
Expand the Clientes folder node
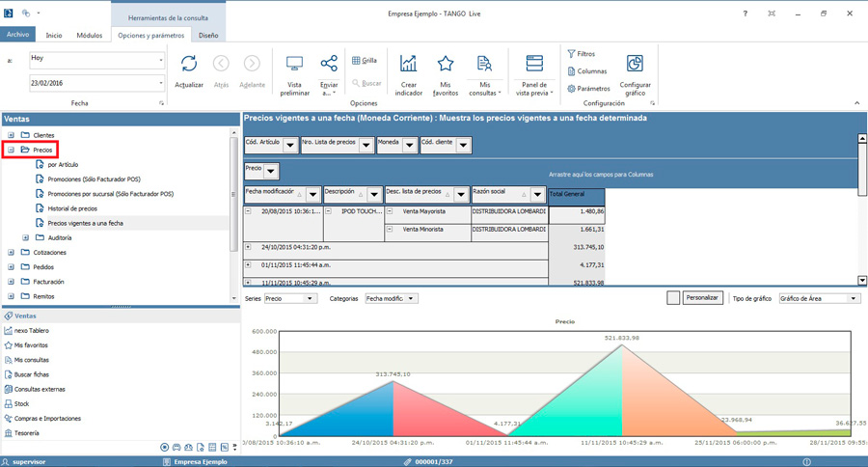(11, 135)
